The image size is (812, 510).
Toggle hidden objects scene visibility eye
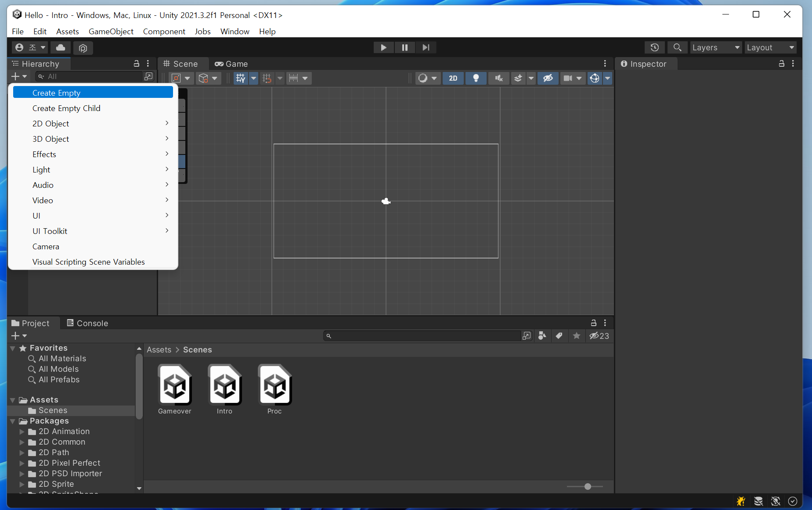548,78
